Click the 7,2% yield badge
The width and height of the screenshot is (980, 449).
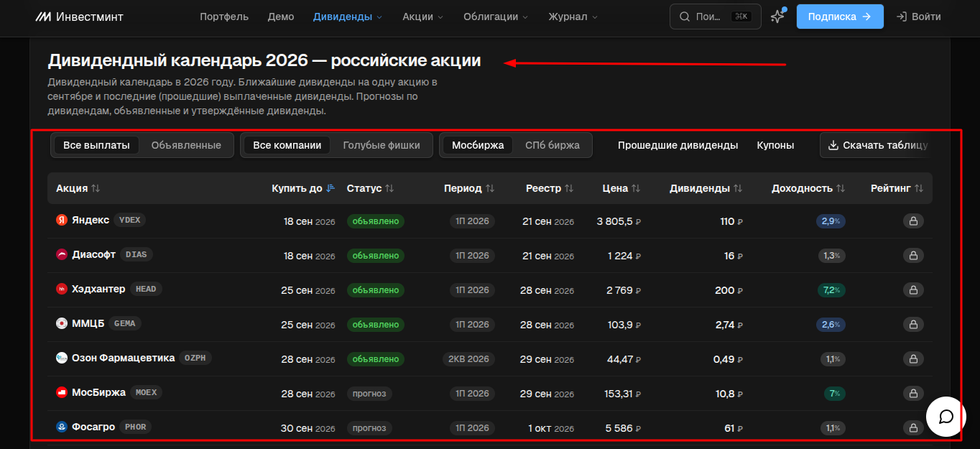pyautogui.click(x=831, y=290)
